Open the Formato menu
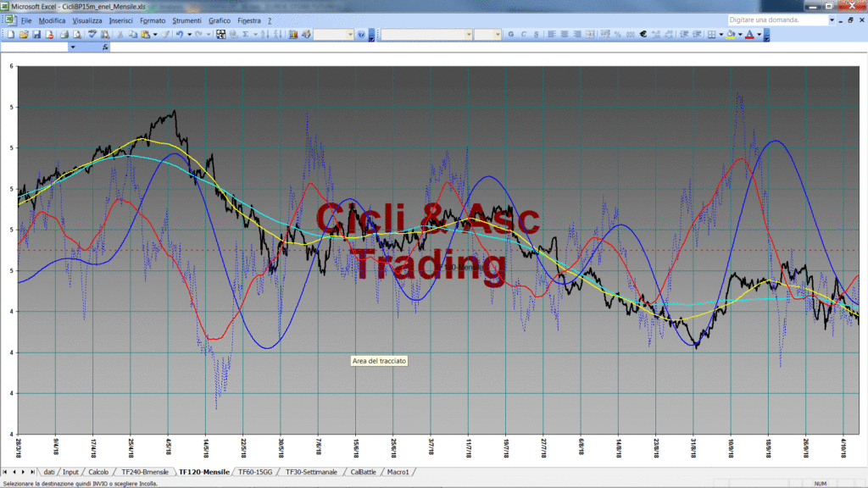868x488 pixels. (x=153, y=20)
